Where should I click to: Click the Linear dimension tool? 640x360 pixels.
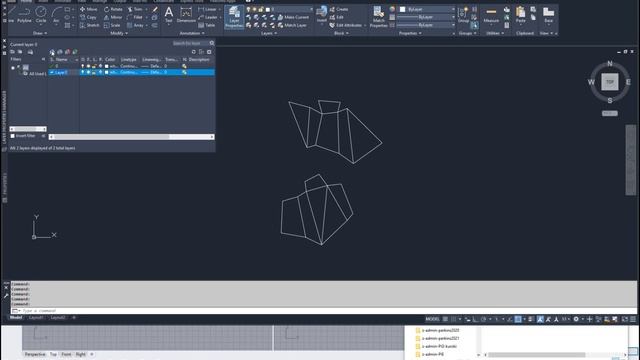click(x=208, y=9)
